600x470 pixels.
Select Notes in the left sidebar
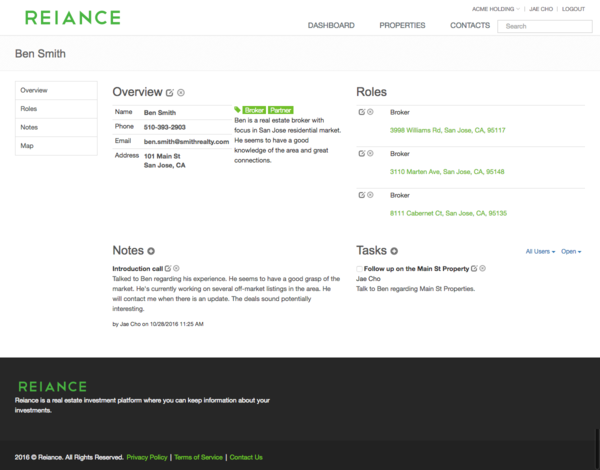[x=30, y=127]
